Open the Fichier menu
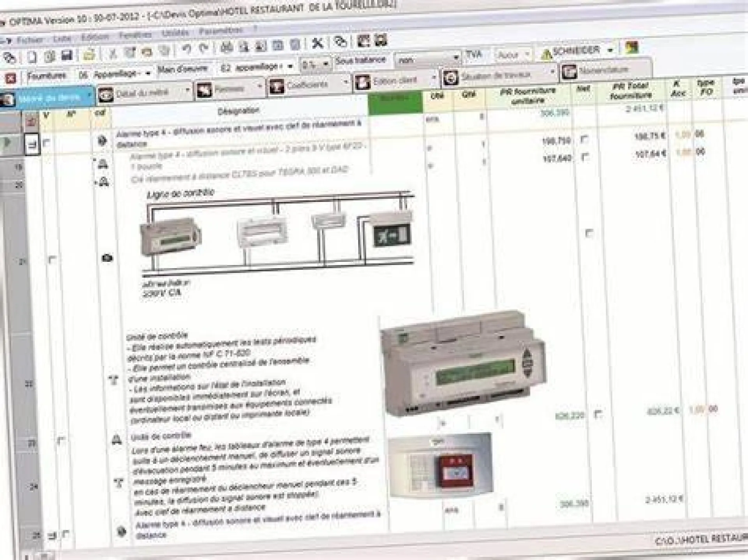This screenshot has height=560, width=748. pyautogui.click(x=29, y=40)
